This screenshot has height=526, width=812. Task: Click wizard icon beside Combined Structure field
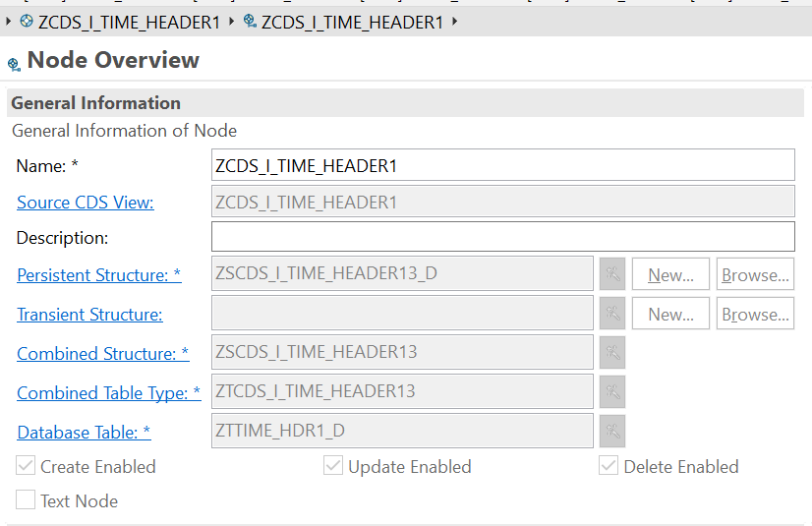click(612, 353)
